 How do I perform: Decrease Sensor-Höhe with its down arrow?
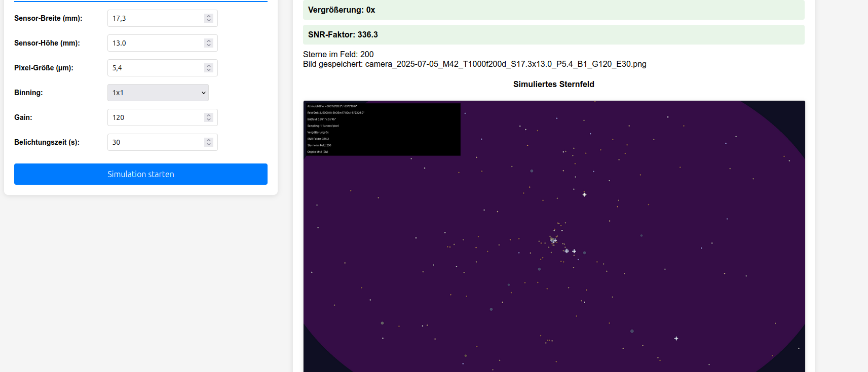pyautogui.click(x=209, y=45)
